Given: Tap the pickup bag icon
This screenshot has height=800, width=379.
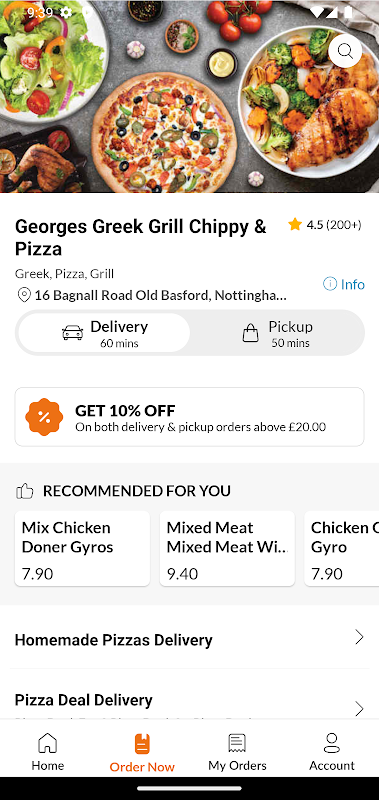Looking at the screenshot, I should 250,333.
